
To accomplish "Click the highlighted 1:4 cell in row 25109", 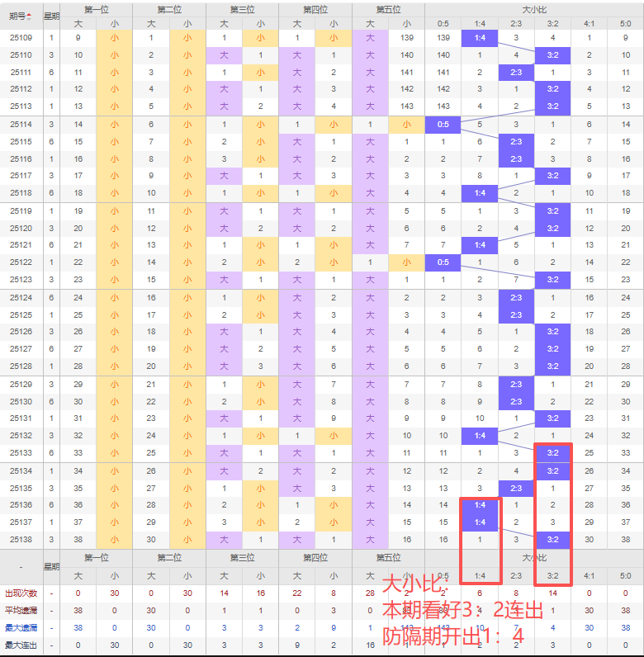I will [480, 38].
